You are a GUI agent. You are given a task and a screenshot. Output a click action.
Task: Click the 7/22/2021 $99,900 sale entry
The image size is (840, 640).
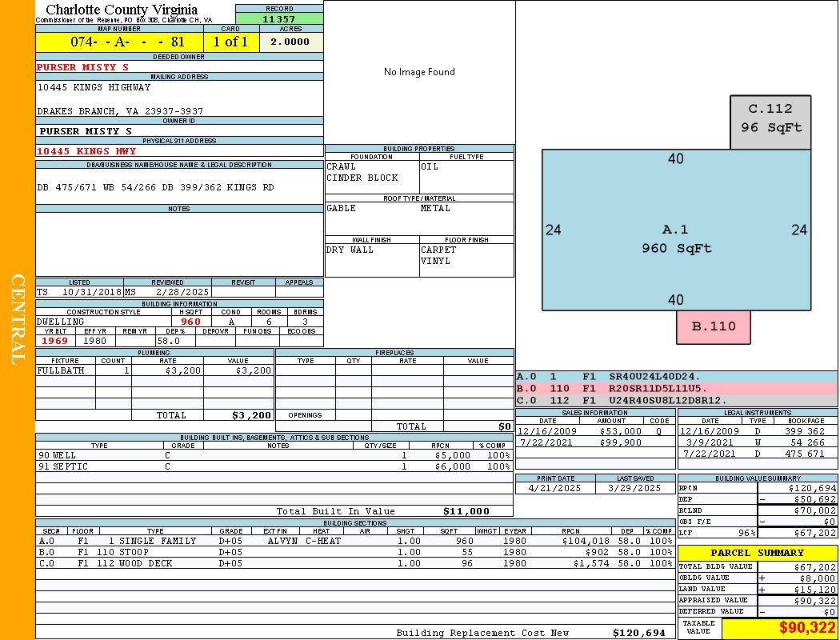click(x=594, y=442)
